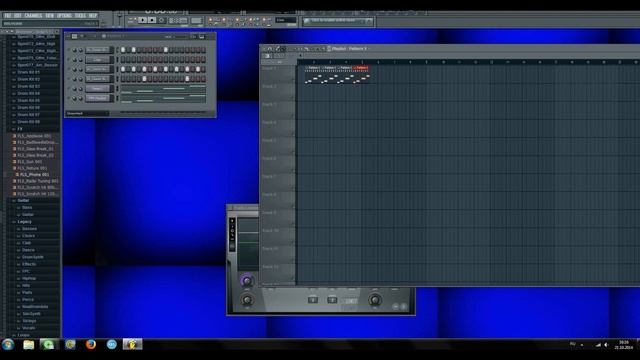Open the EDIT menu
Viewport: 640px width, 360px height.
tap(18, 16)
